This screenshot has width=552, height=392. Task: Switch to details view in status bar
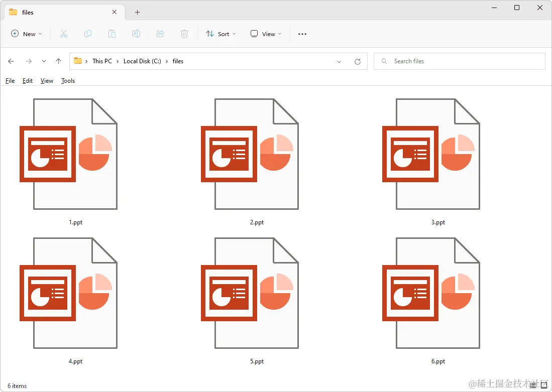click(533, 385)
